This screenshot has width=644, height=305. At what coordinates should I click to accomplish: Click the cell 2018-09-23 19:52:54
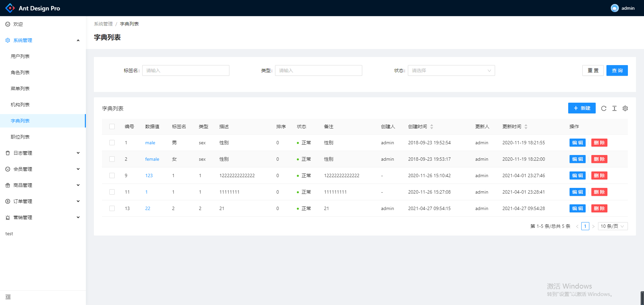(429, 143)
